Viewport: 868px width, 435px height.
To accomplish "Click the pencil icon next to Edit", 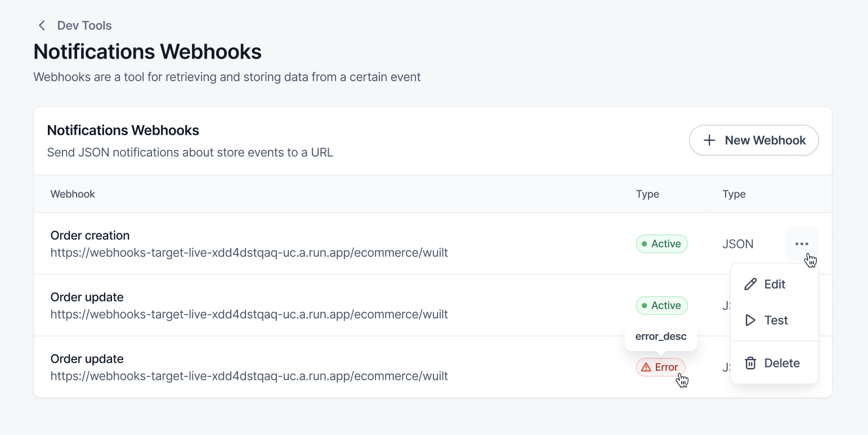I will [x=751, y=284].
